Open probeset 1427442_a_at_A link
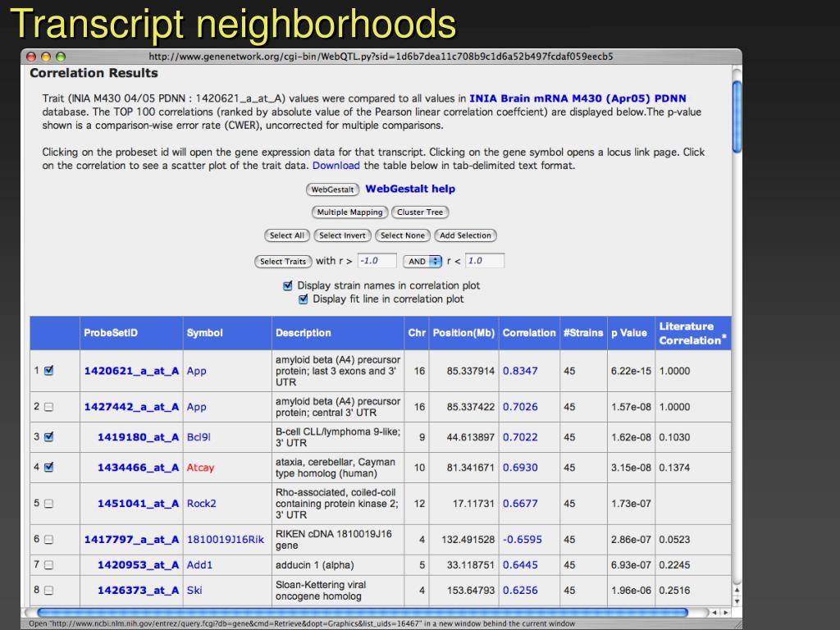This screenshot has width=840, height=630. click(x=131, y=407)
